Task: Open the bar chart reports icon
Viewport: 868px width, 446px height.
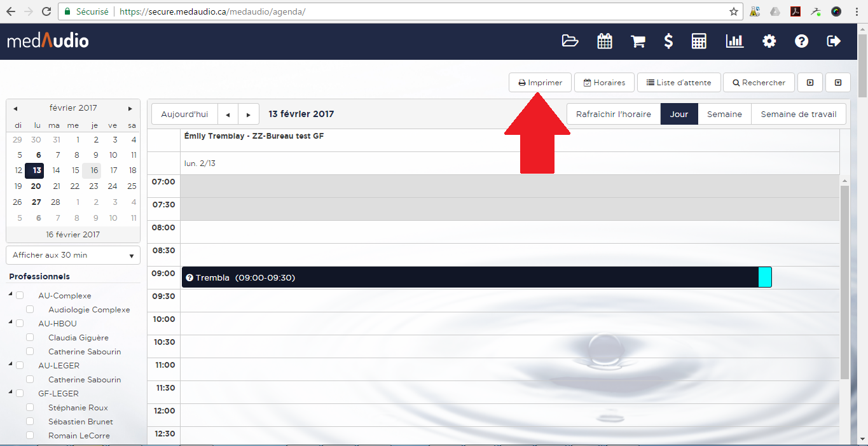Action: pos(734,41)
